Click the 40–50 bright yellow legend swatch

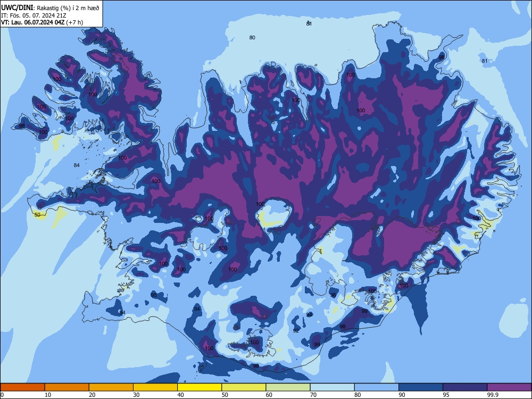(x=199, y=387)
